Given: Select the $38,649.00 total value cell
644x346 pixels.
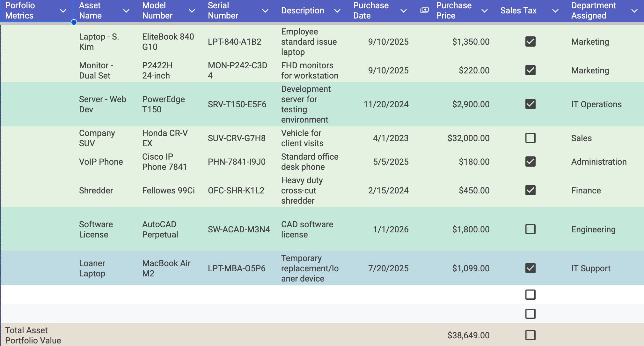Looking at the screenshot, I should pos(468,335).
